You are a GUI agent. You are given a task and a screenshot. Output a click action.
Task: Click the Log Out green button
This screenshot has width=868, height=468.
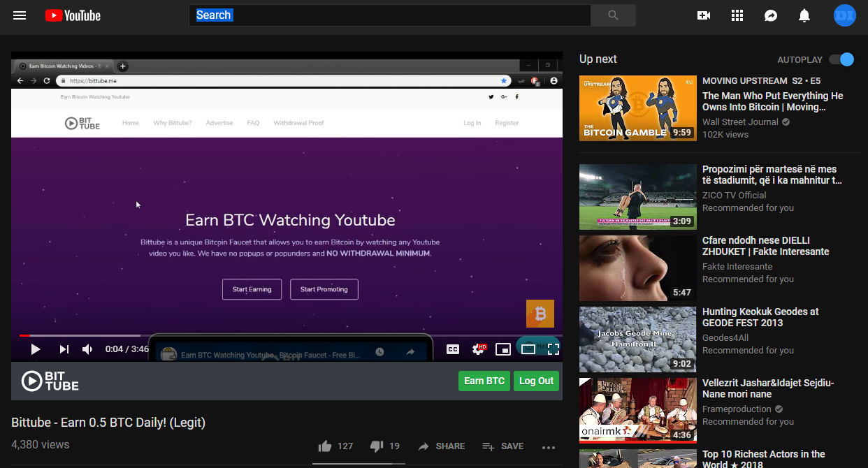[x=536, y=381]
